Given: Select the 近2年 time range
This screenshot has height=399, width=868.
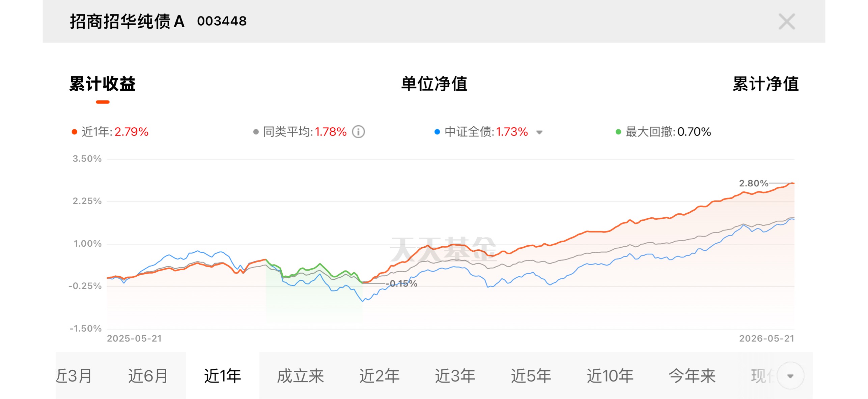Looking at the screenshot, I should [379, 376].
